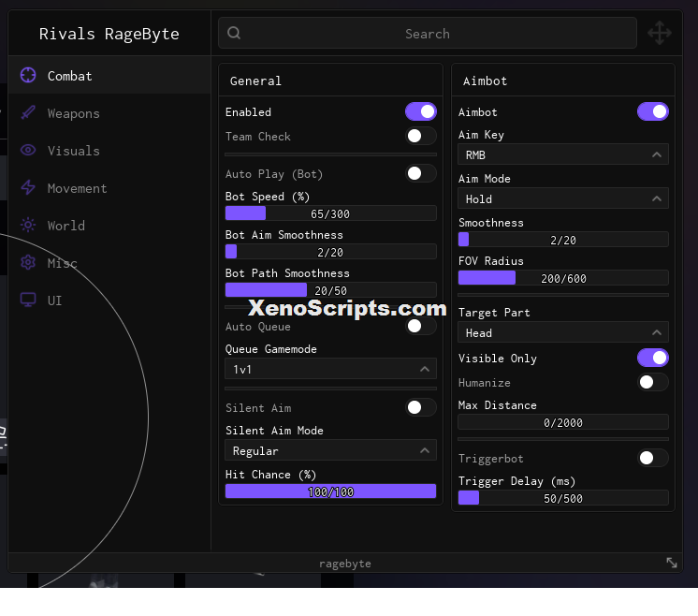Click the UI monitor icon

[x=28, y=300]
